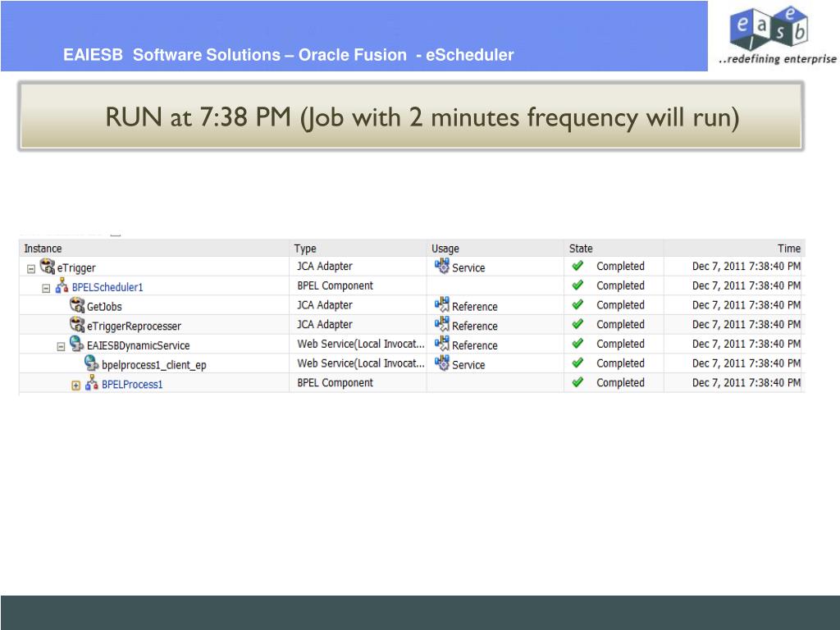Viewport: 840px width, 630px height.
Task: Click Completed state in eTrigger row
Action: (x=620, y=267)
